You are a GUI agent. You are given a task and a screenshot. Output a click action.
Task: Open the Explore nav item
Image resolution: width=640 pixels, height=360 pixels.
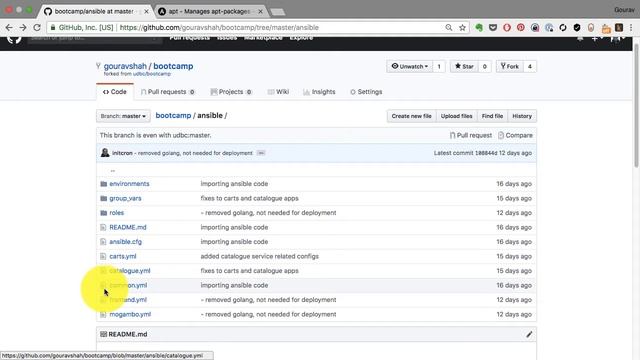click(x=301, y=38)
